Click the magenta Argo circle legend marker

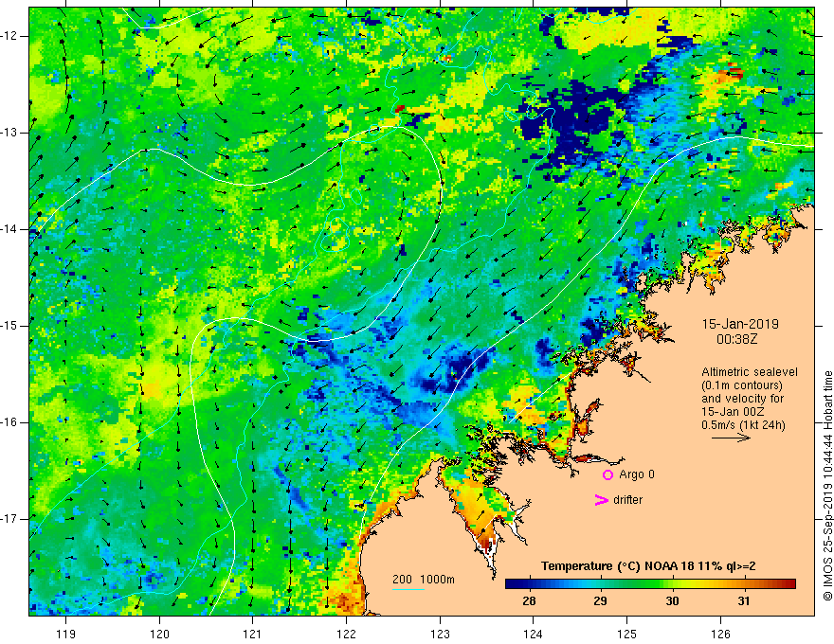(x=607, y=474)
